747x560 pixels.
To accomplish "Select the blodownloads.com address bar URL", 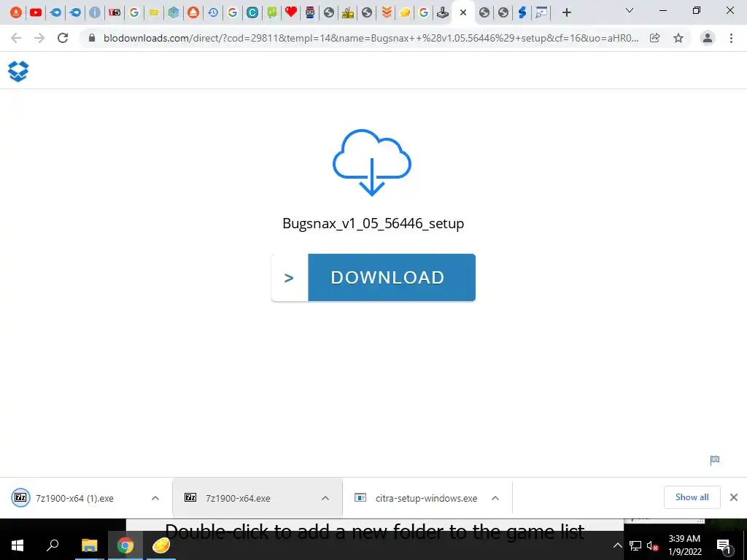I will coord(371,38).
